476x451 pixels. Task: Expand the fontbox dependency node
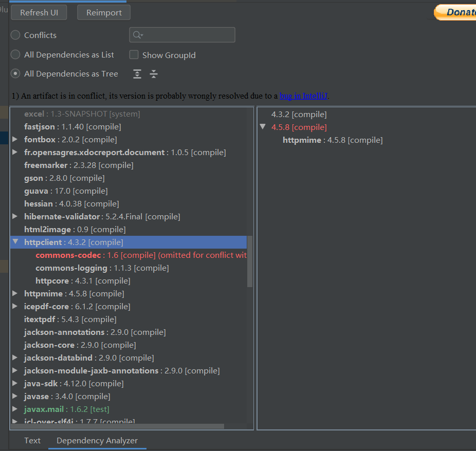14,139
